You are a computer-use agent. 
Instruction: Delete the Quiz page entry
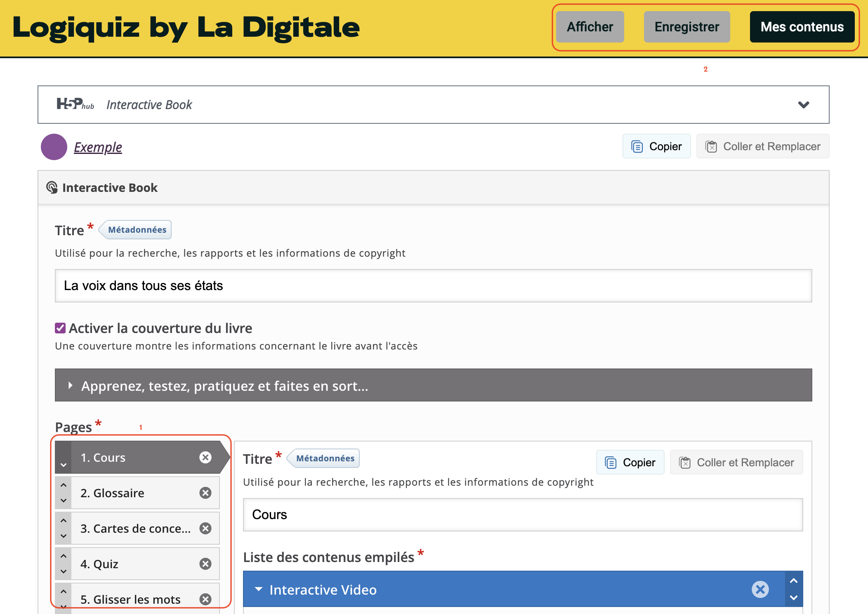[x=205, y=564]
